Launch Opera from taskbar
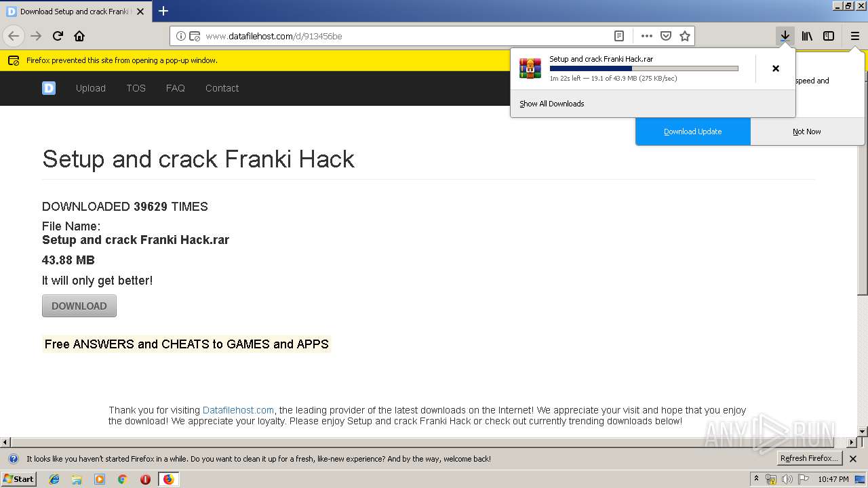Viewport: 868px width, 488px height. pyautogui.click(x=145, y=479)
